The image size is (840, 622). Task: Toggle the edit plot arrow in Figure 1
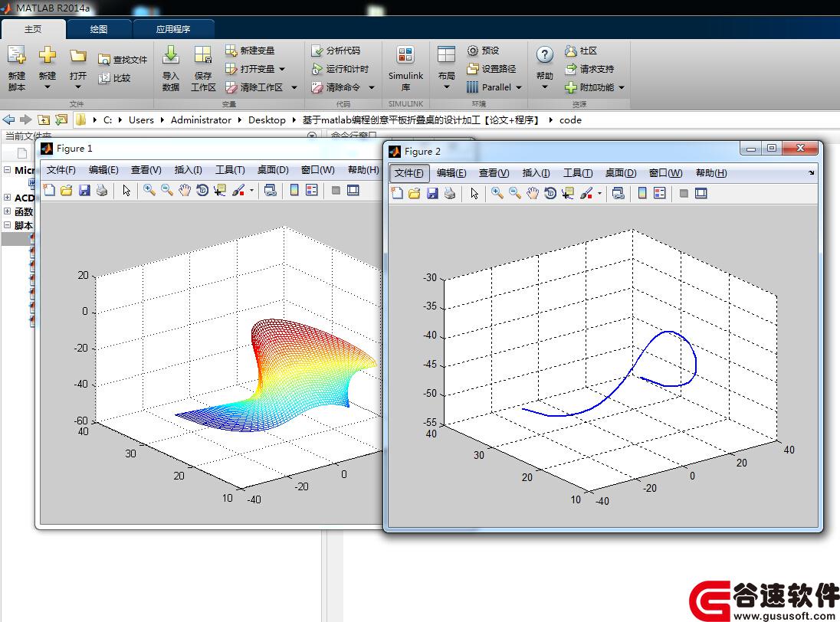click(x=126, y=190)
